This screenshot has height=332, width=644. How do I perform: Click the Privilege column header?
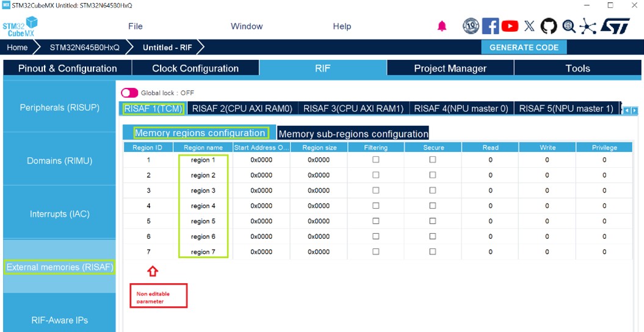click(x=604, y=148)
